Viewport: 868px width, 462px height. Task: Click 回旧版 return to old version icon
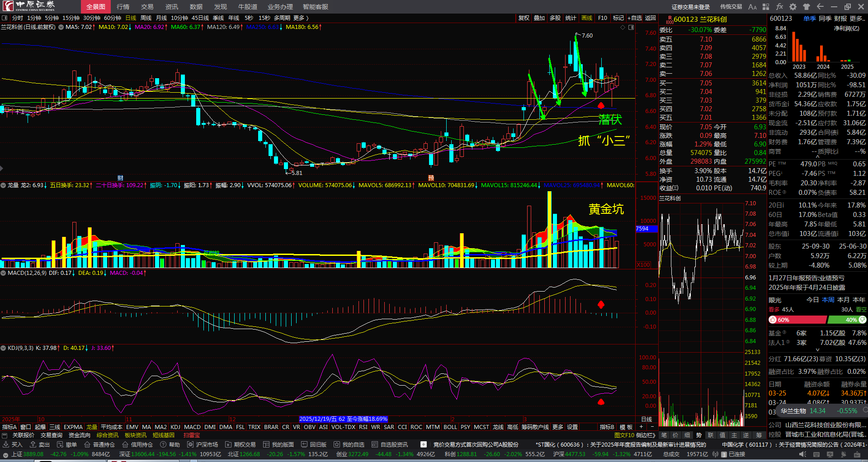pyautogui.click(x=304, y=444)
